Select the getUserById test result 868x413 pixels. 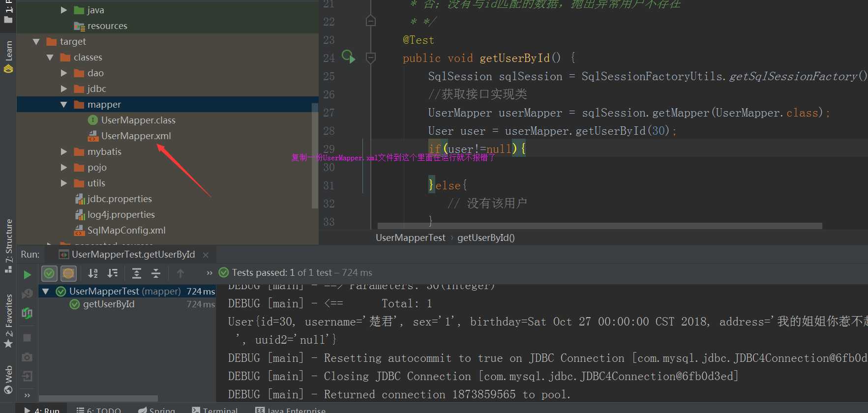click(109, 304)
